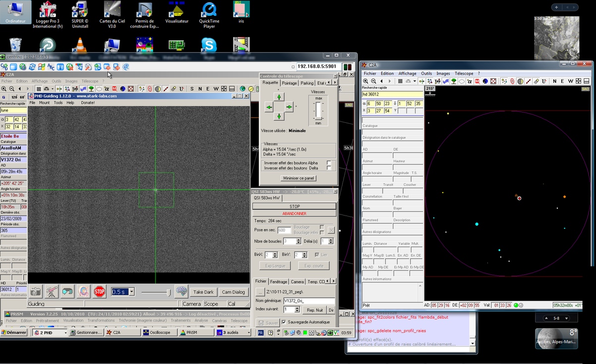Click the grid icon in right C2A toolbar
This screenshot has width=596, height=364.
400,81
